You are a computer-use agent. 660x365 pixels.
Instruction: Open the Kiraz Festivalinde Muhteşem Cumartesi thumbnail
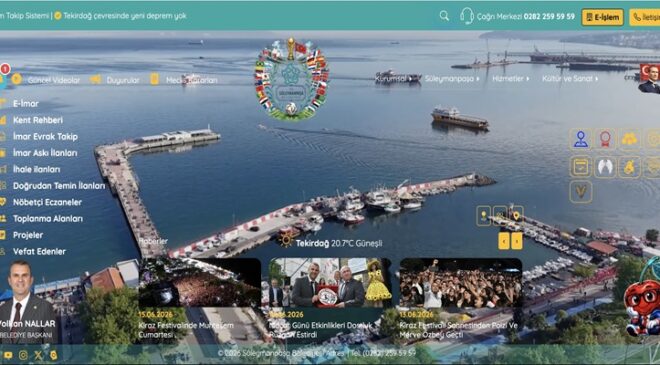pos(200,282)
